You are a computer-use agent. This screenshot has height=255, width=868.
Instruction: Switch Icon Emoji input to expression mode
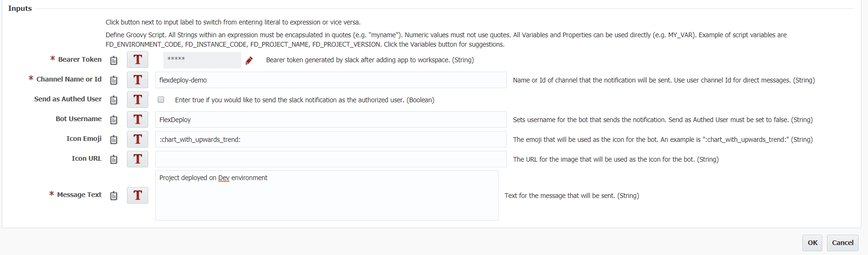[x=137, y=139]
